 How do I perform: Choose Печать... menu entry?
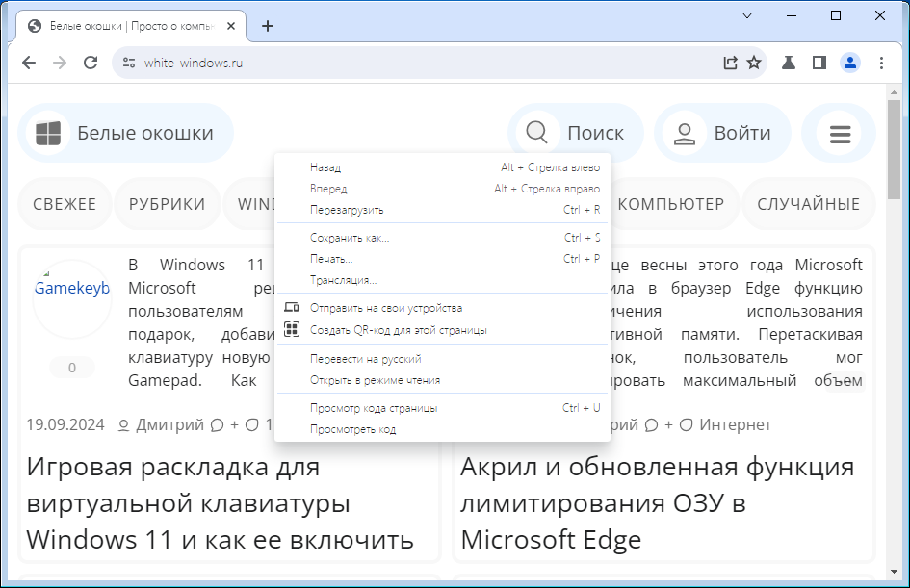(x=442, y=259)
